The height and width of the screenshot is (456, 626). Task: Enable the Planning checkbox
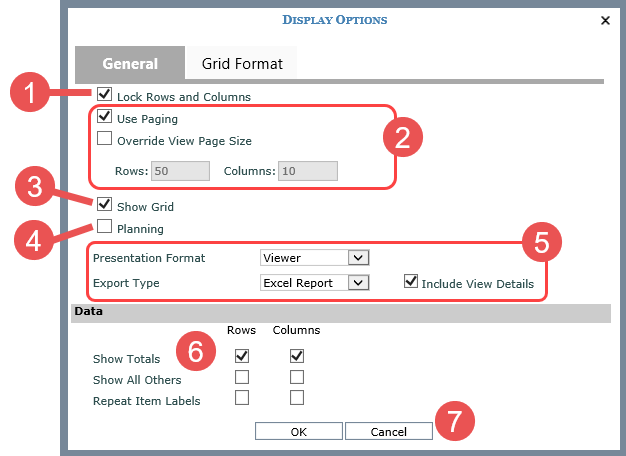click(x=105, y=228)
